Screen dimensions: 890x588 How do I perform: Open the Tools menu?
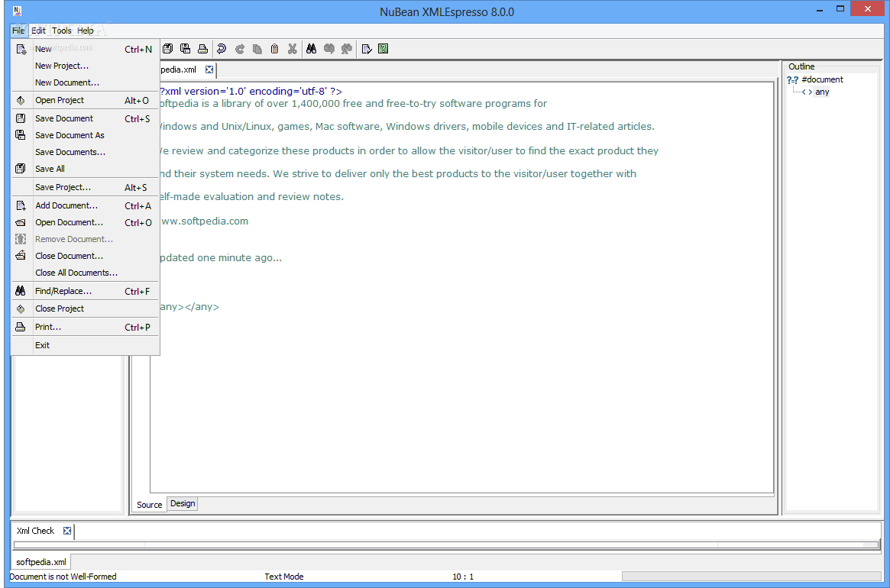pos(62,31)
